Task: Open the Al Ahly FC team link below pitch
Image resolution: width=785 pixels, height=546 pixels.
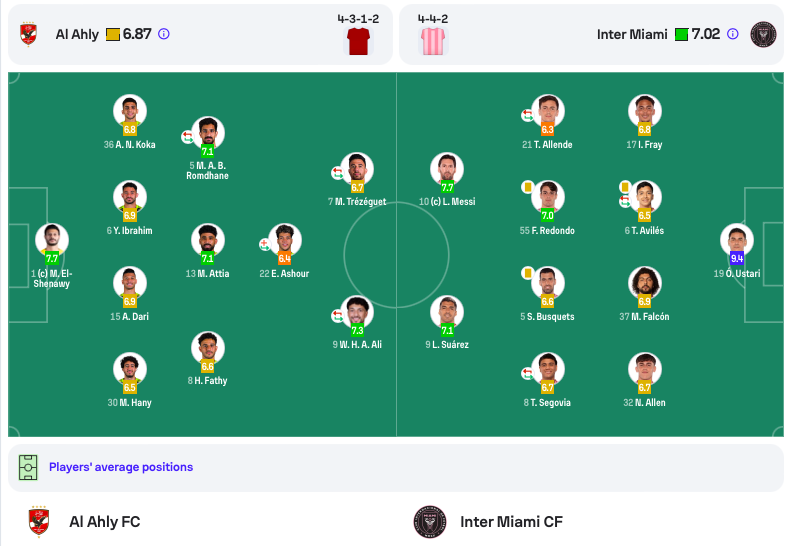Action: pos(105,521)
